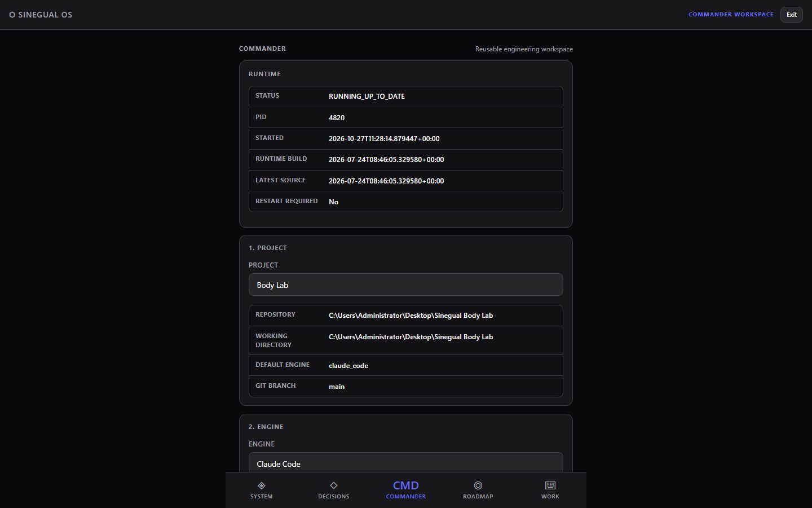Select the CMD Commander tab
Image resolution: width=812 pixels, height=508 pixels.
tap(406, 489)
